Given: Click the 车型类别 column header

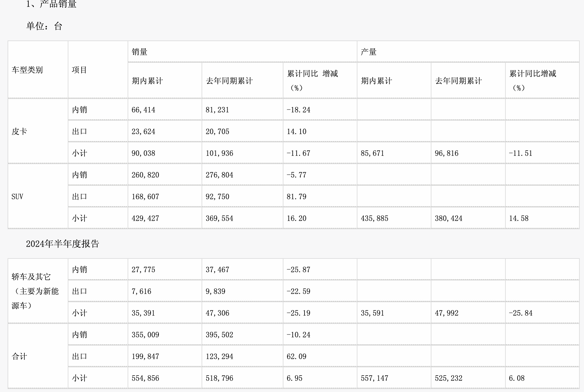Looking at the screenshot, I should tap(27, 70).
